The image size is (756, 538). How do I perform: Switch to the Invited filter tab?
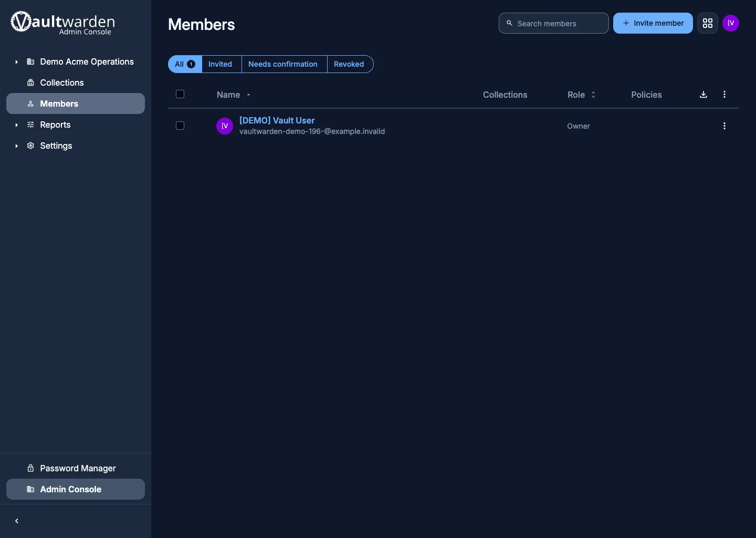222,64
